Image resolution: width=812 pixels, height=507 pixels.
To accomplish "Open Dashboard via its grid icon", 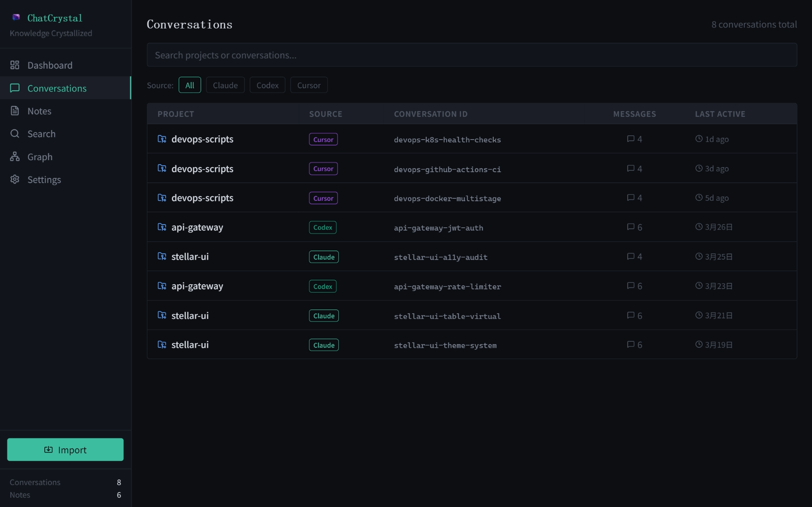I will coord(15,65).
